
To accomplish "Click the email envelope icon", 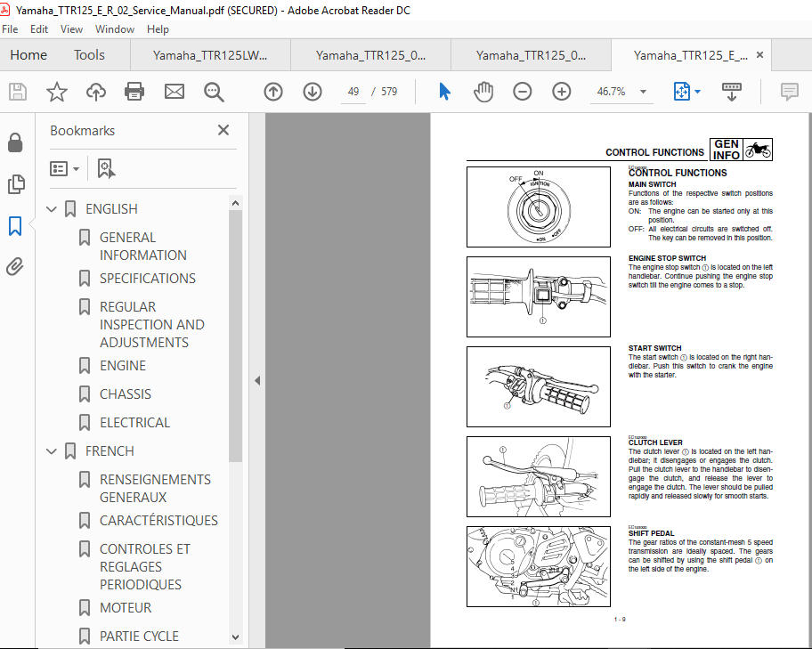I will 174,92.
